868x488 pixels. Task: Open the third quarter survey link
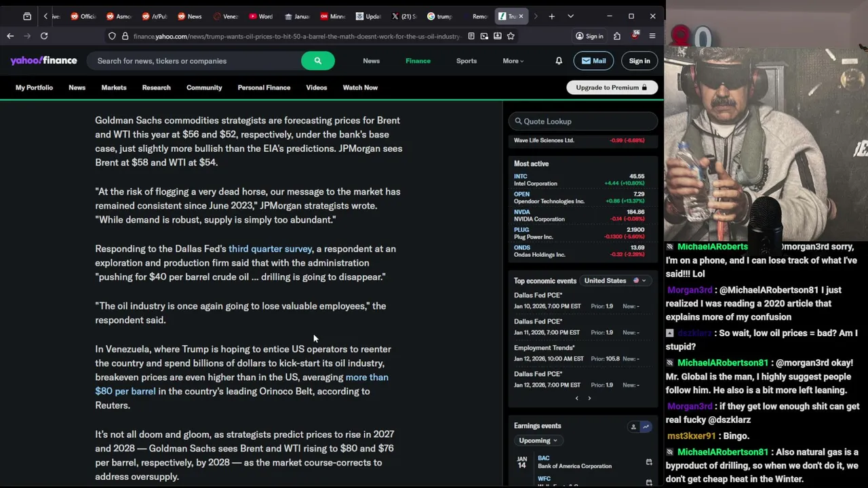pyautogui.click(x=270, y=249)
